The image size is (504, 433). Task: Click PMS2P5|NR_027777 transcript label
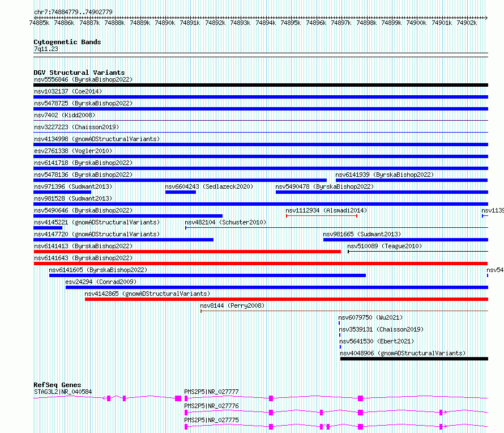tap(211, 392)
